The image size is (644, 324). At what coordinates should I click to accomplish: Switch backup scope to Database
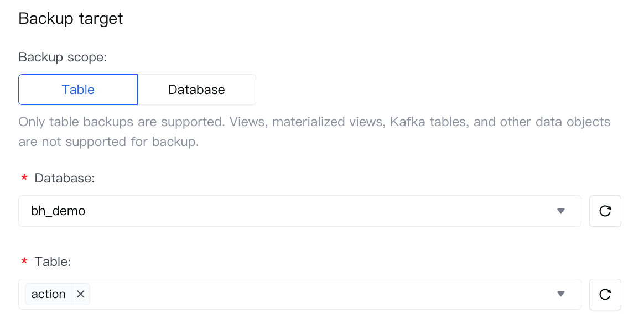coord(196,90)
